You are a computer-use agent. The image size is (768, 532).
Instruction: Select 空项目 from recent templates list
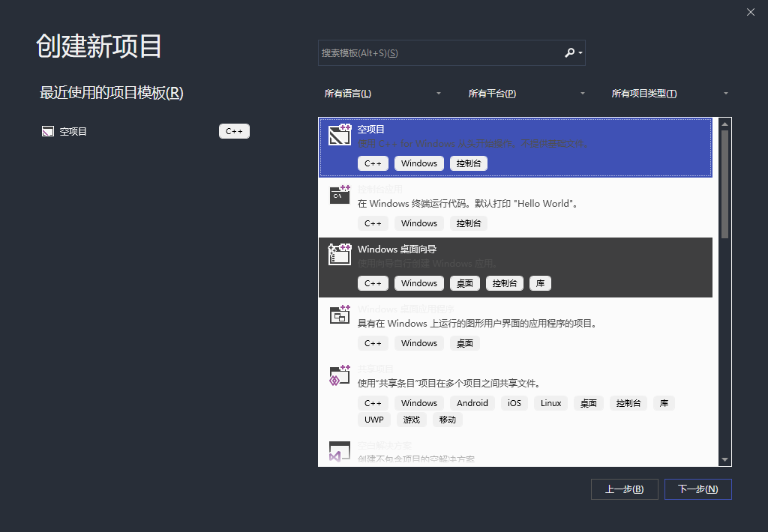(73, 132)
